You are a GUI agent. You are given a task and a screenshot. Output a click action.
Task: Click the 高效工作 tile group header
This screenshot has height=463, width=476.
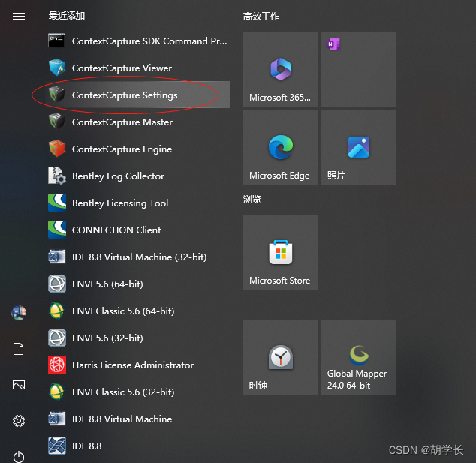(261, 16)
